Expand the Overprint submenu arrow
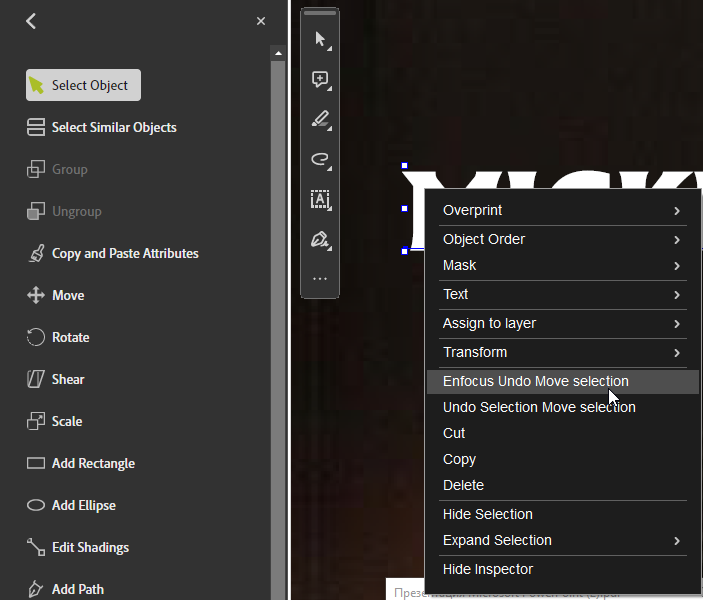Viewport: 703px width, 600px height. click(x=677, y=211)
